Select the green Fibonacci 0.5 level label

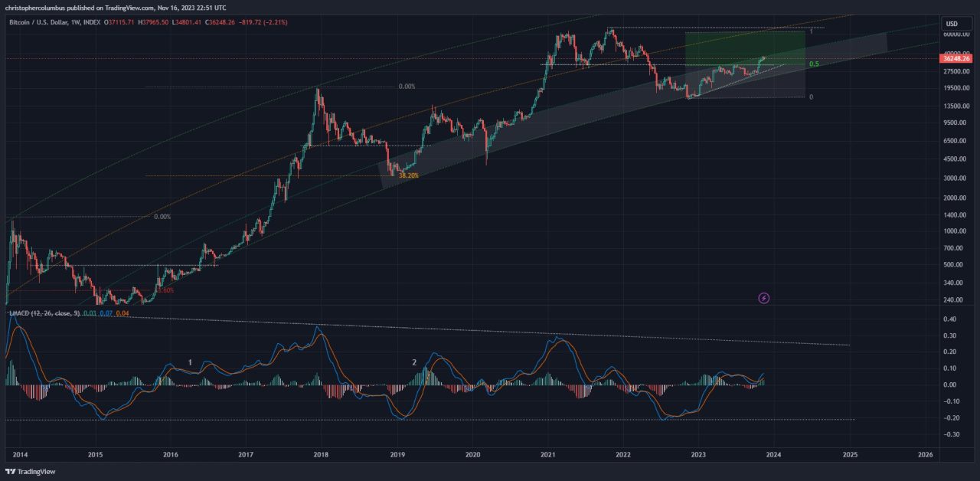[815, 64]
